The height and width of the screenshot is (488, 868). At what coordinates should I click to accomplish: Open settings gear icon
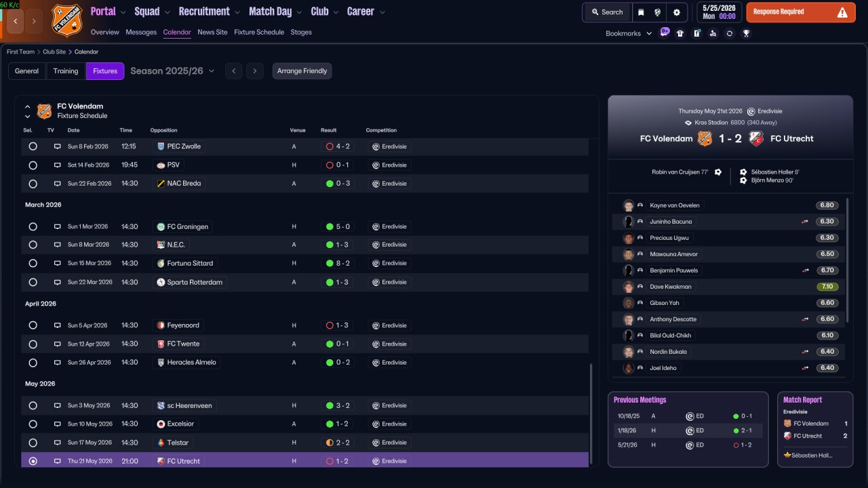tap(676, 12)
